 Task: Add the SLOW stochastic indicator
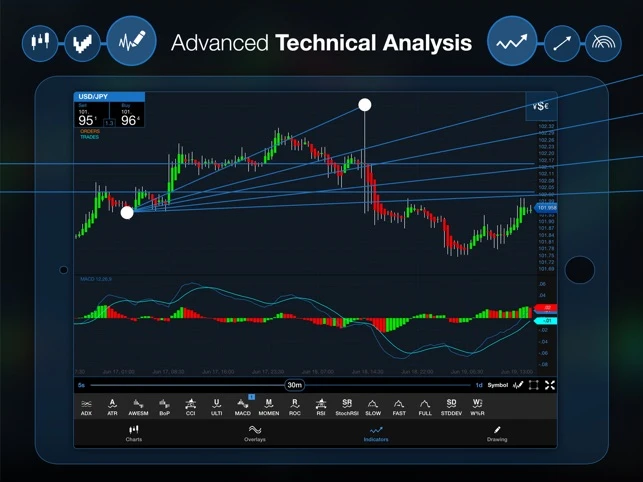pos(373,407)
